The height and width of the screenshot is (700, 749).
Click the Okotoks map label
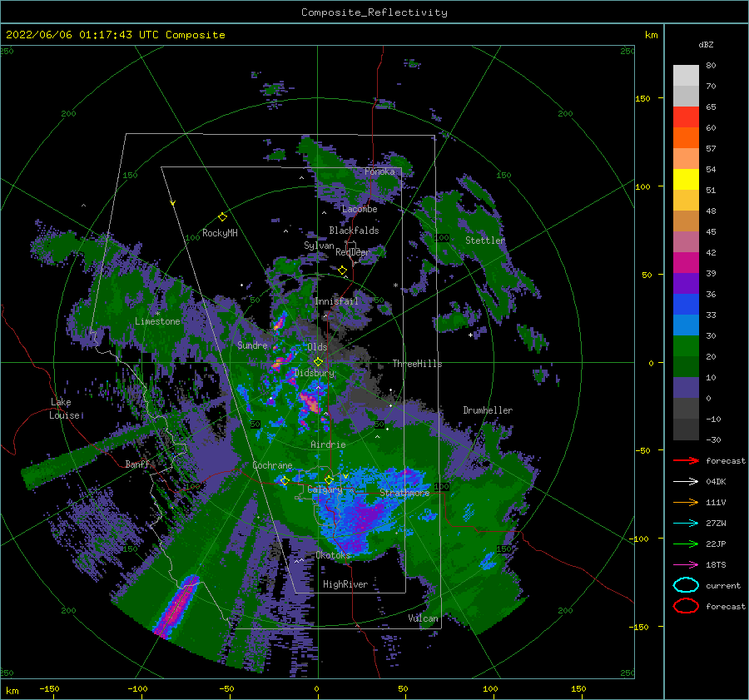(x=333, y=555)
